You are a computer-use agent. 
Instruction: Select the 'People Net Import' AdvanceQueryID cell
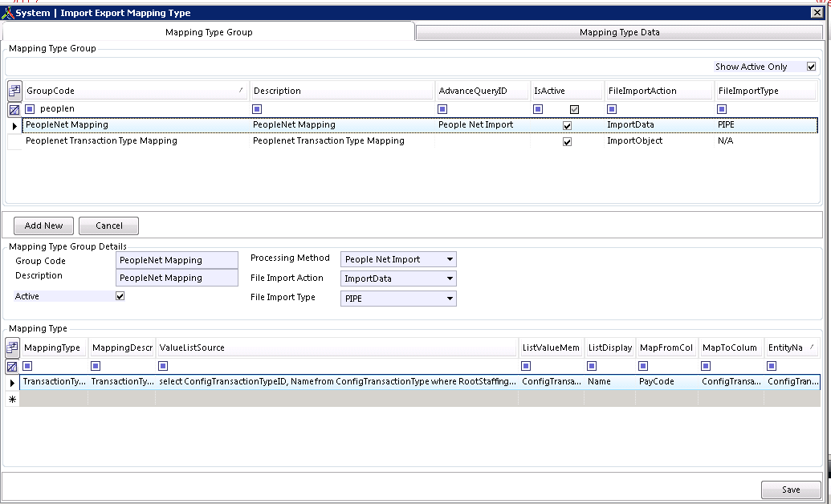[x=483, y=125]
